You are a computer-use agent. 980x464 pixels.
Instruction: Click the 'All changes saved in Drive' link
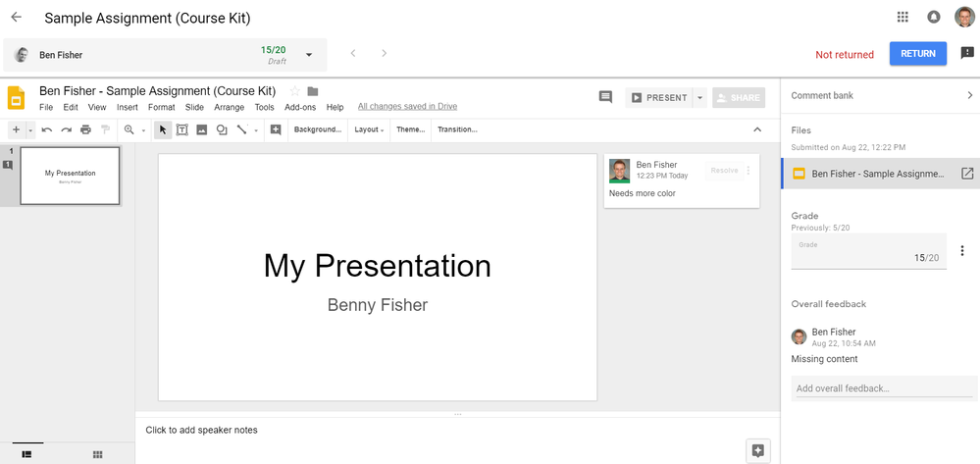pyautogui.click(x=407, y=106)
